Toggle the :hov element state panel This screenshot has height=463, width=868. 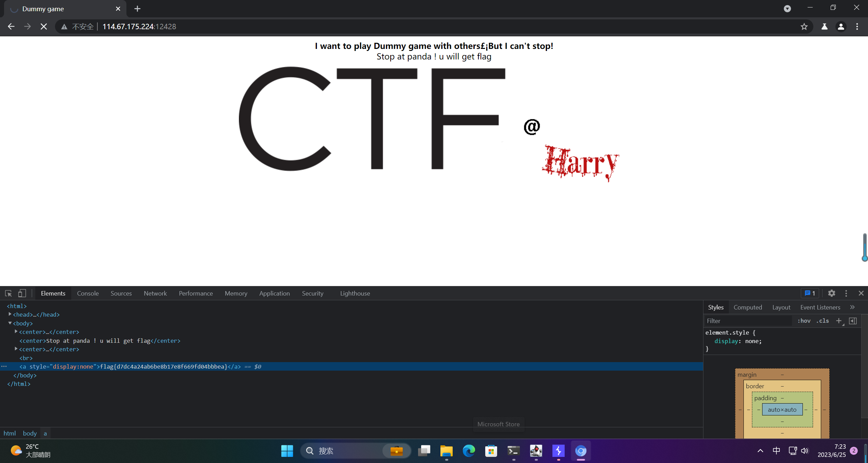804,321
